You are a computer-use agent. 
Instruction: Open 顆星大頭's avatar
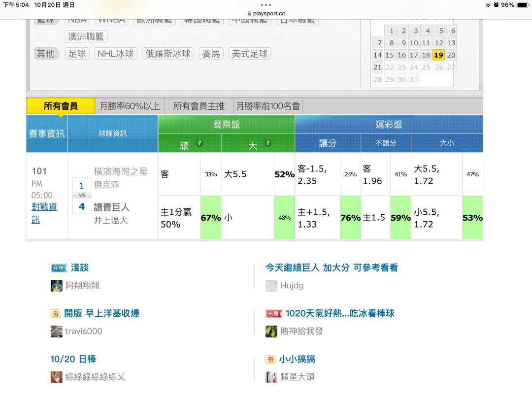(x=271, y=377)
